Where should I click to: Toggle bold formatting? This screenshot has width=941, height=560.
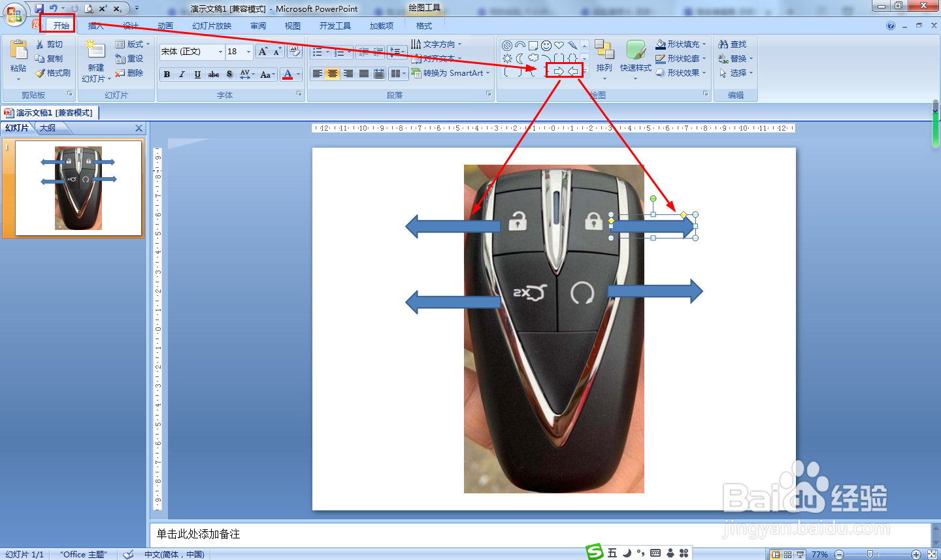pyautogui.click(x=167, y=74)
